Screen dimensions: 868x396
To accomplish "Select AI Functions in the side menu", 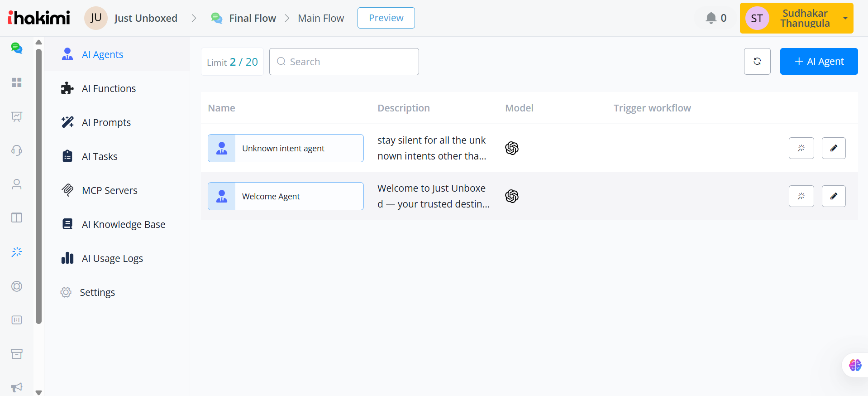I will pyautogui.click(x=117, y=88).
